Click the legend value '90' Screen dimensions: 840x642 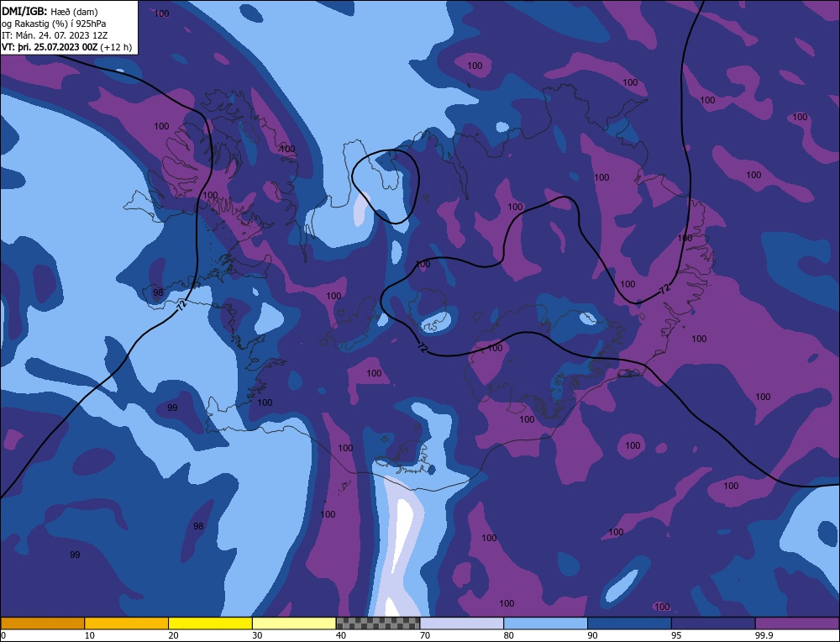592,635
